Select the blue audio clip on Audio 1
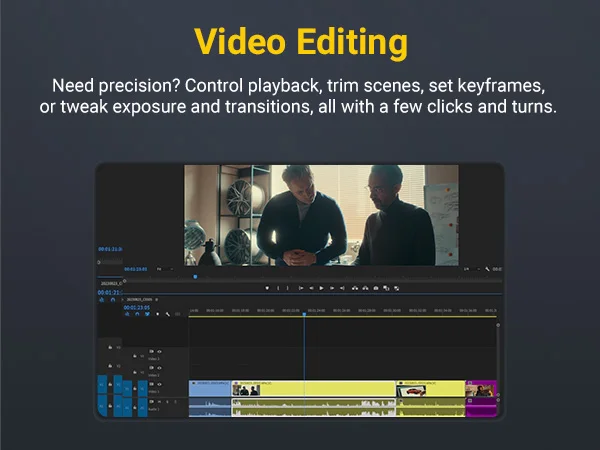Screen dimensions: 600x450 pos(210,407)
